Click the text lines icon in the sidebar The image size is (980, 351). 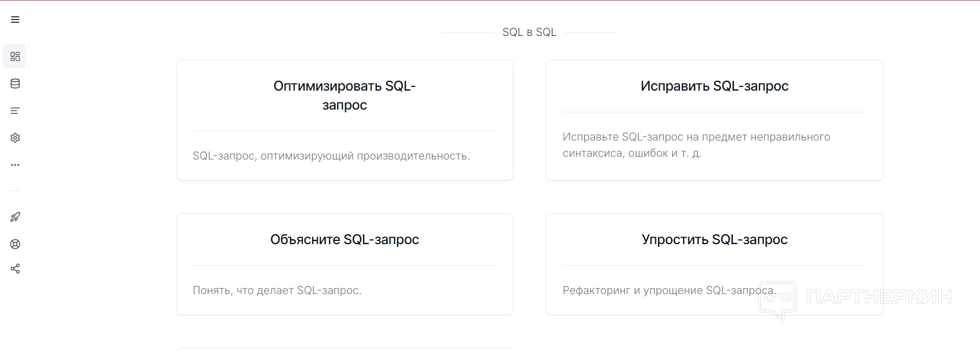[x=15, y=111]
